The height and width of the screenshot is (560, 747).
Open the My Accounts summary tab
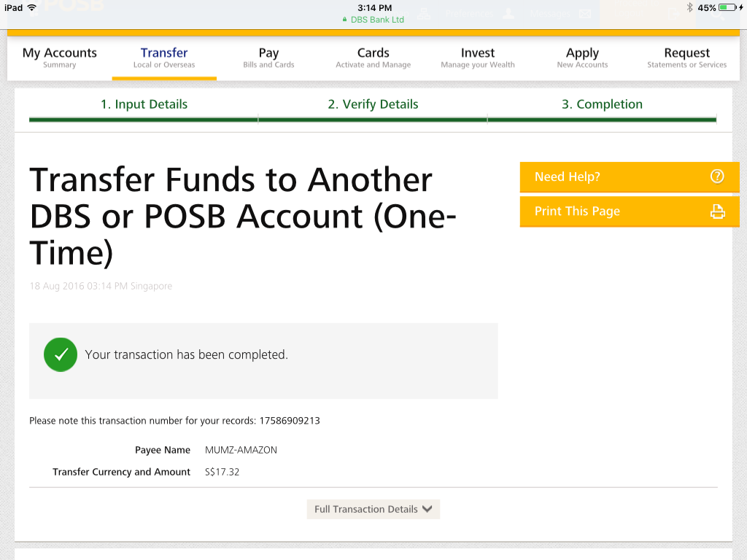tap(60, 57)
